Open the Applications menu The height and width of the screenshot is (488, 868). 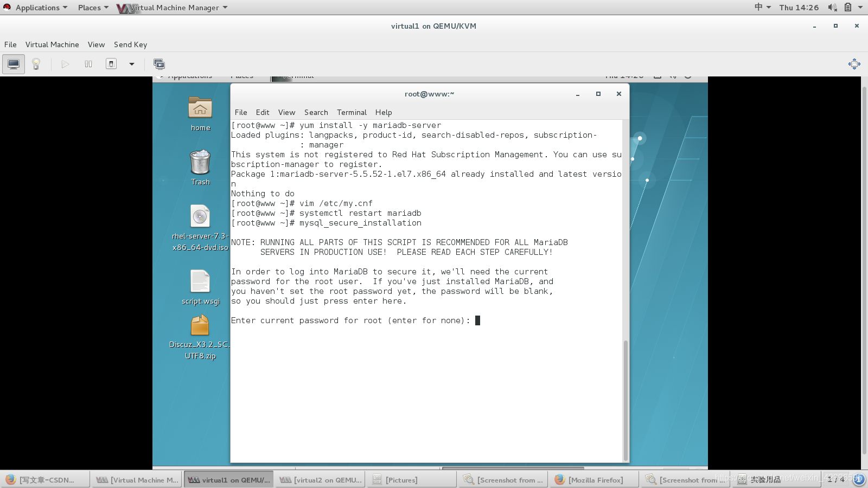[x=41, y=8]
